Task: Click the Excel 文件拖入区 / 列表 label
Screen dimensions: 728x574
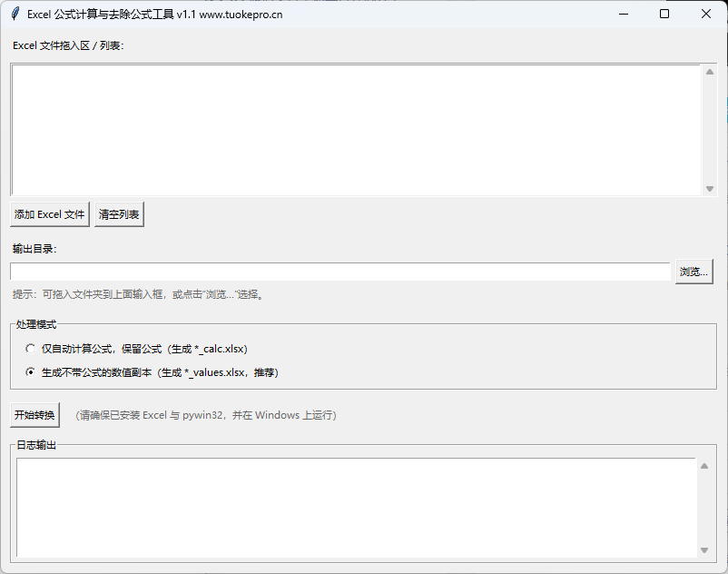Action: click(x=68, y=45)
